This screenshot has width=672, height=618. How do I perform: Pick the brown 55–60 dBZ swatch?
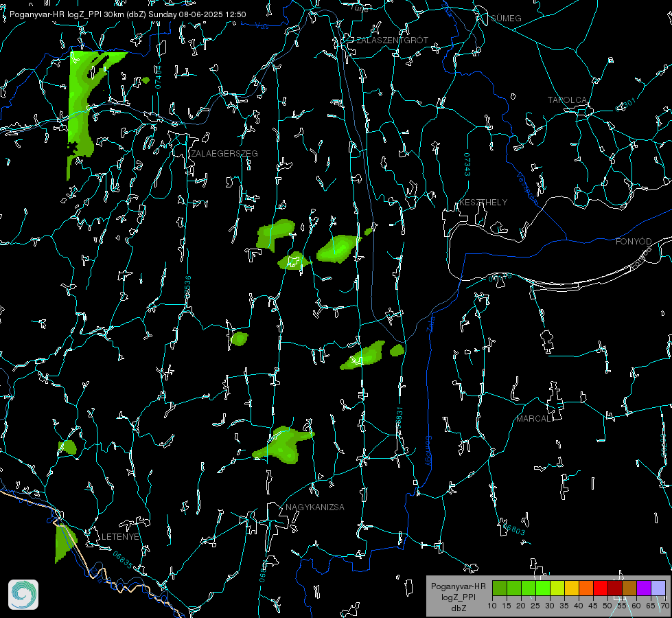click(629, 588)
